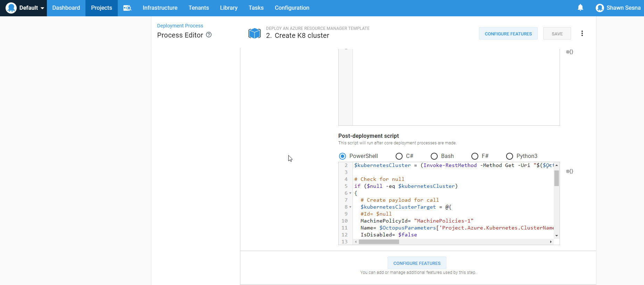Select the PowerShell script option
The image size is (644, 285).
[342, 156]
